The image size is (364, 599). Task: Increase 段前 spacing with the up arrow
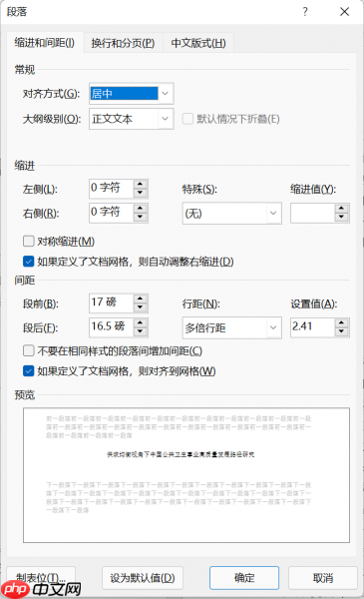pyautogui.click(x=141, y=299)
